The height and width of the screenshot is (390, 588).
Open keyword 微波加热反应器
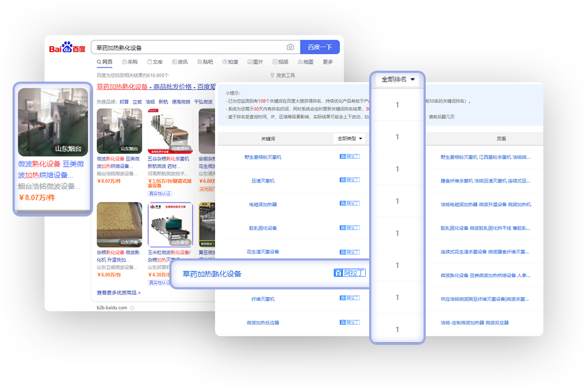pos(263,323)
